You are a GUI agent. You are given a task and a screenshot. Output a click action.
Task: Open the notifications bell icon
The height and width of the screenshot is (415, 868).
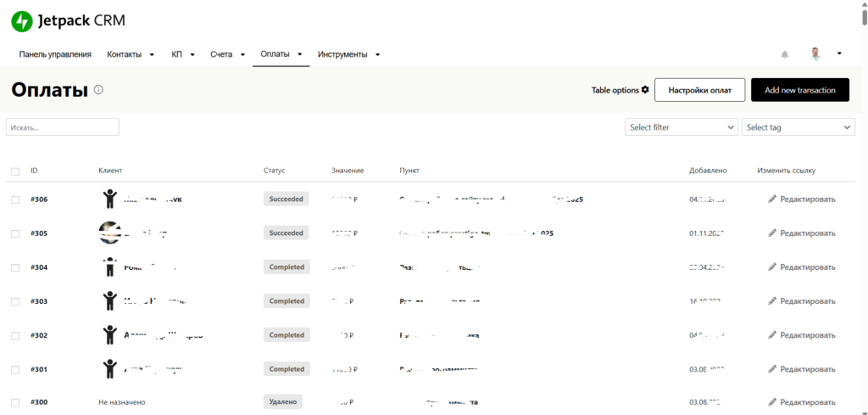[784, 54]
